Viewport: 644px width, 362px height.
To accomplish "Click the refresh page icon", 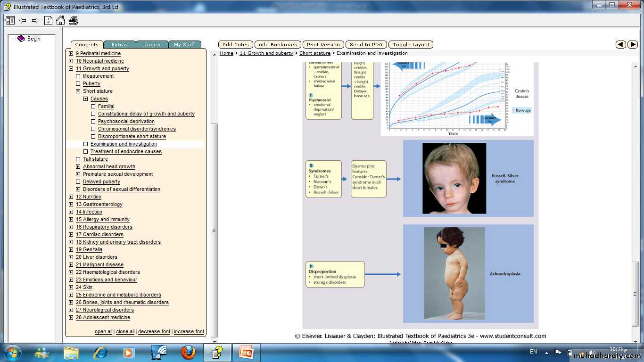I will (48, 20).
